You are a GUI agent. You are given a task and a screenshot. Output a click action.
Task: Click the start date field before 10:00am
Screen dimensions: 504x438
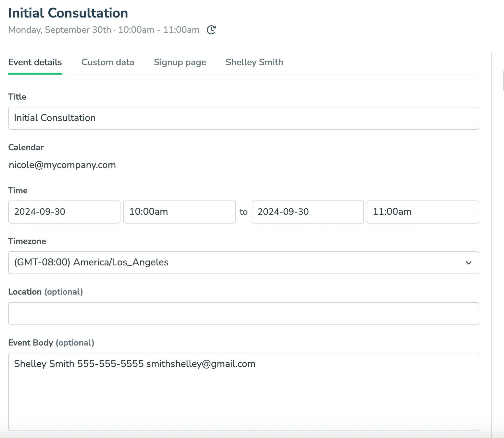coord(64,212)
